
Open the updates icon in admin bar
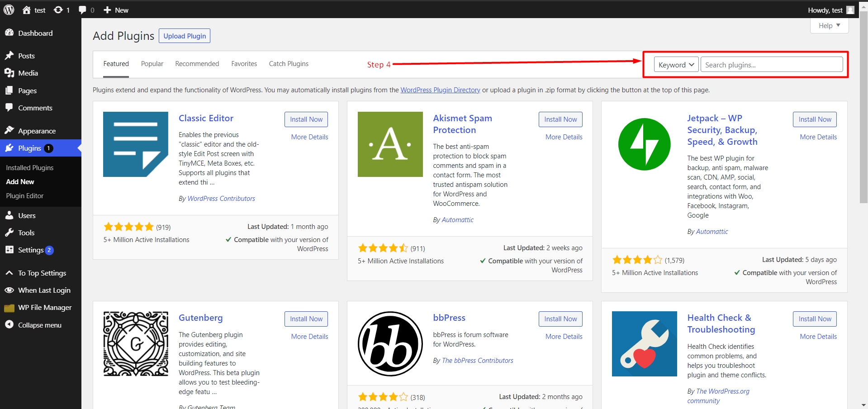(x=58, y=10)
